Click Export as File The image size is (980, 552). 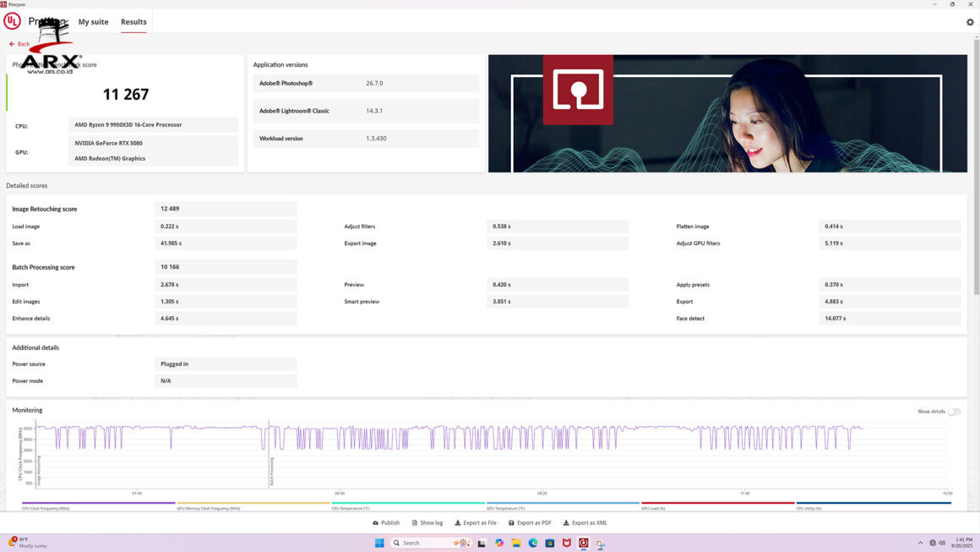[x=476, y=522]
